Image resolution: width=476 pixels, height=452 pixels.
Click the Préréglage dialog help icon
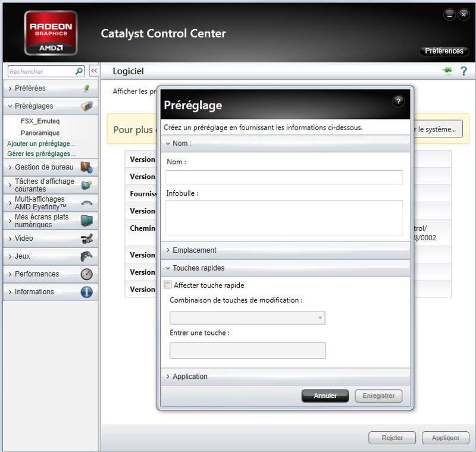(x=398, y=101)
